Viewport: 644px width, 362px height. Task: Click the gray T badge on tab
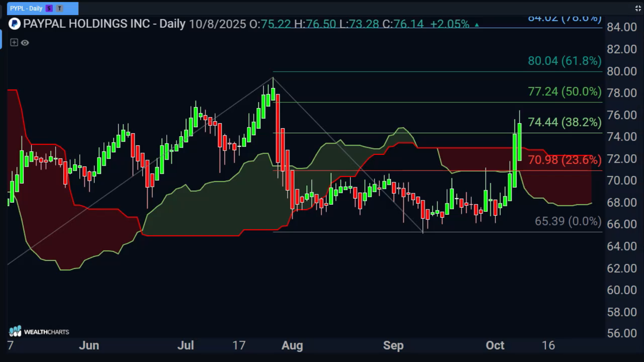[x=59, y=8]
